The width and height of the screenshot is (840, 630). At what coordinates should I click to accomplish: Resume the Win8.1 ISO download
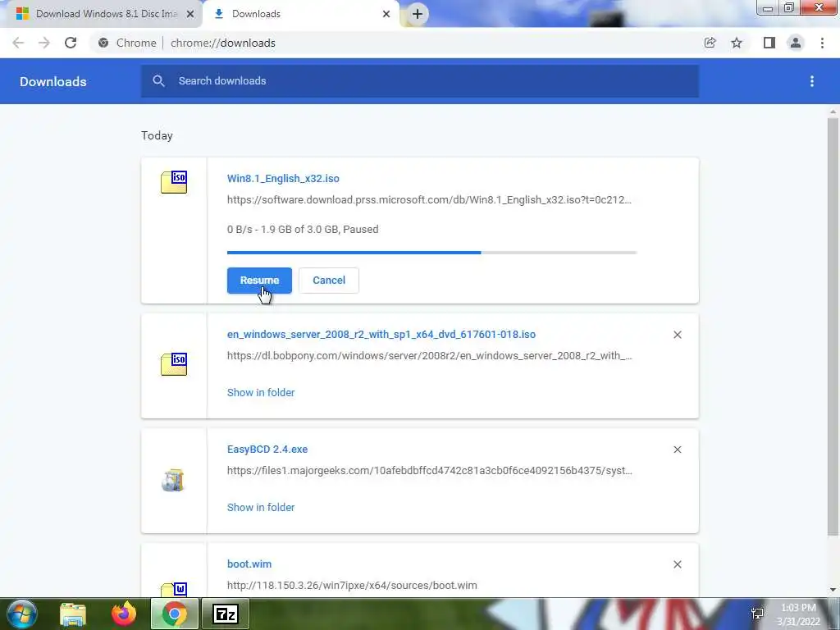point(259,281)
